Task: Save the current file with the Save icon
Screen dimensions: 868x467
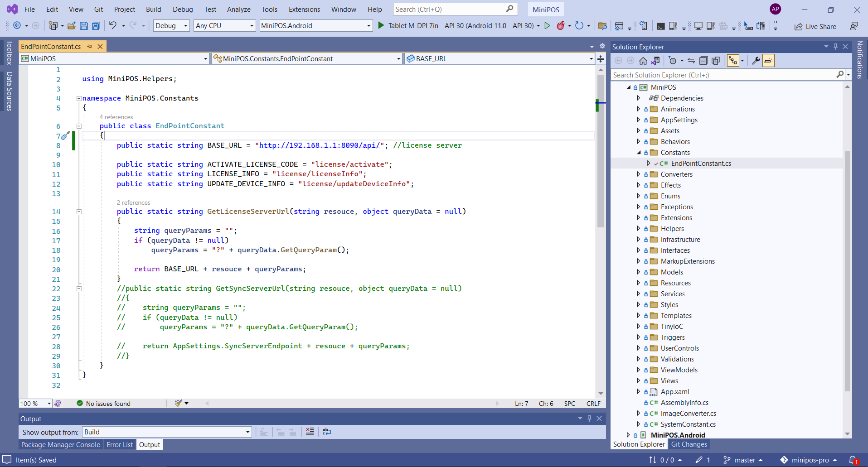Action: (x=84, y=26)
